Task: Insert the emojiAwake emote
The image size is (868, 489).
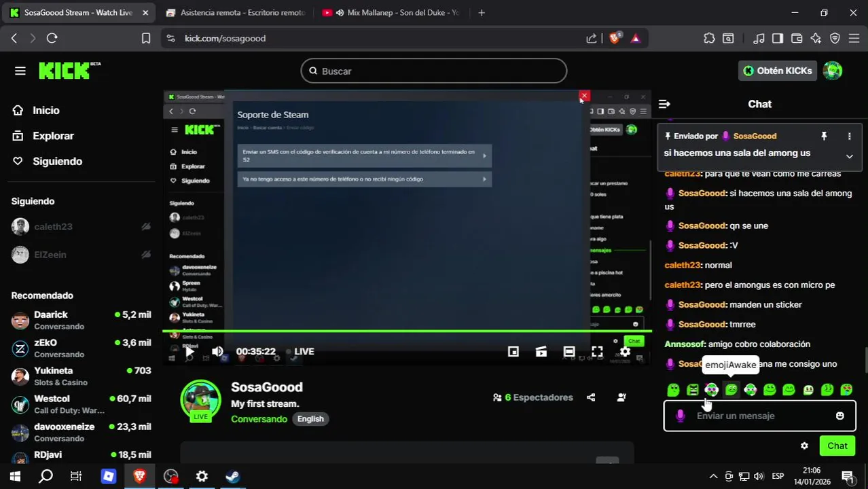Action: point(731,390)
